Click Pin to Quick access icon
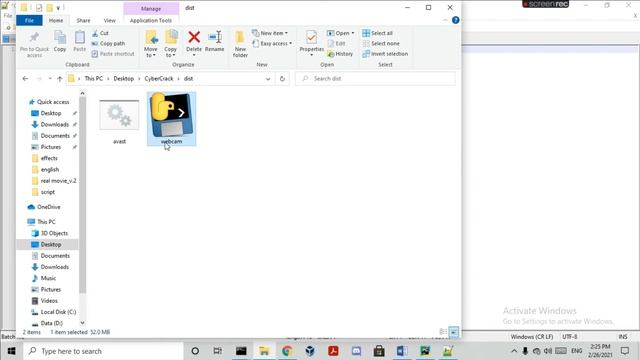 click(x=34, y=39)
